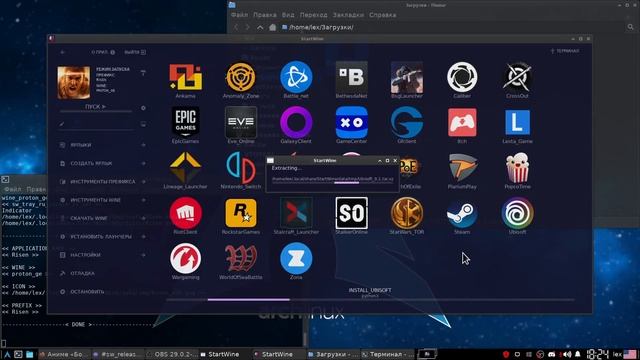Expand the ИНСТРУМЕНТЫ ПРЕФИКСА section arrow

click(144, 182)
